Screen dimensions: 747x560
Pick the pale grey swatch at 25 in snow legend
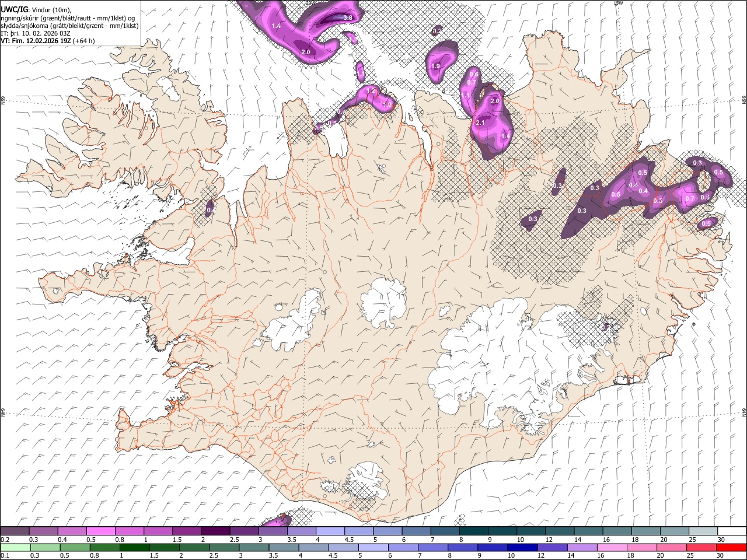(x=703, y=531)
